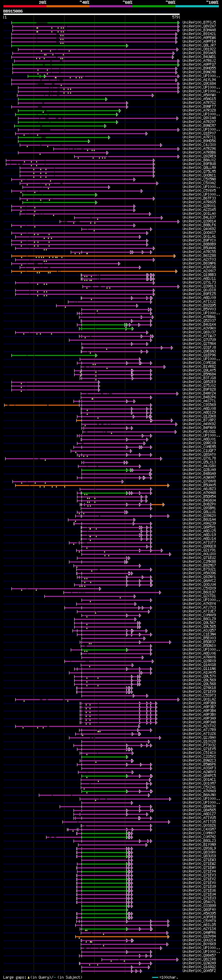
Task: Click the green ~80% identity legend segment
Action: click(x=154, y=6)
